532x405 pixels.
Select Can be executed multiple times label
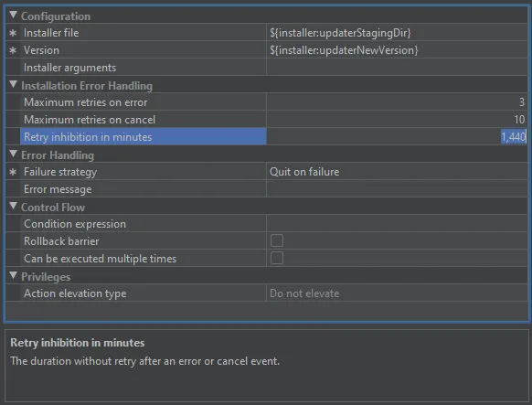point(100,259)
